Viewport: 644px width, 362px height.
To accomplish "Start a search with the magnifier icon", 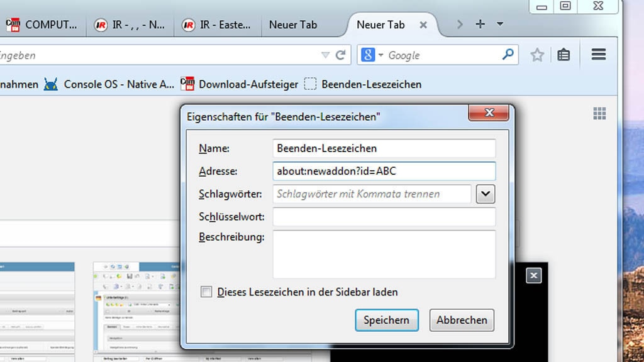I will coord(507,55).
